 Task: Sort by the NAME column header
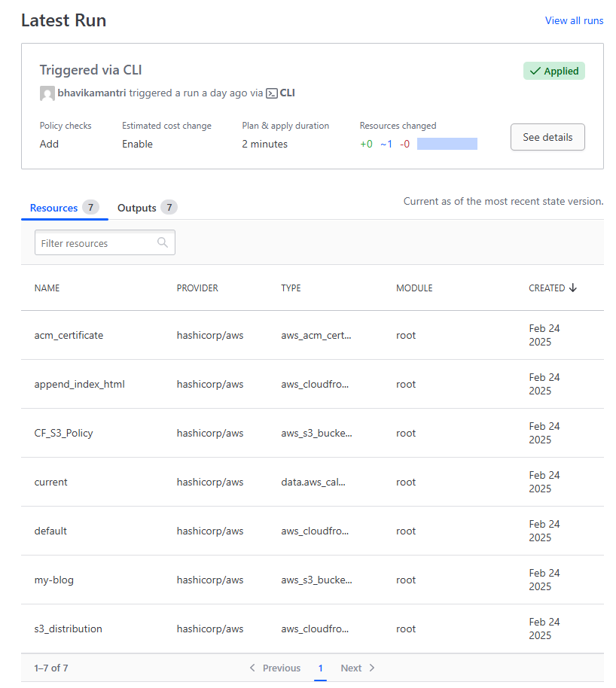(x=47, y=288)
